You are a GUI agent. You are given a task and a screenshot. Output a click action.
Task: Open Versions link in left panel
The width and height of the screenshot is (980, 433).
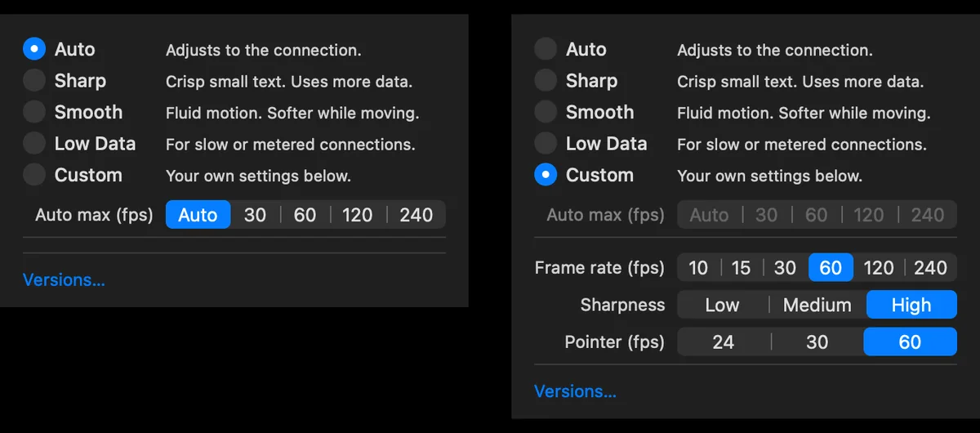pos(64,280)
